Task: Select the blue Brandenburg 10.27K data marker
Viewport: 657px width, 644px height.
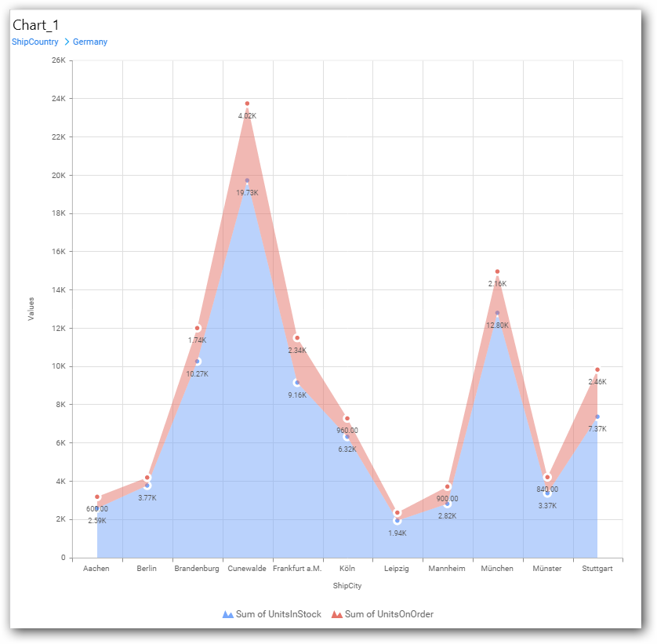Action: coord(198,362)
